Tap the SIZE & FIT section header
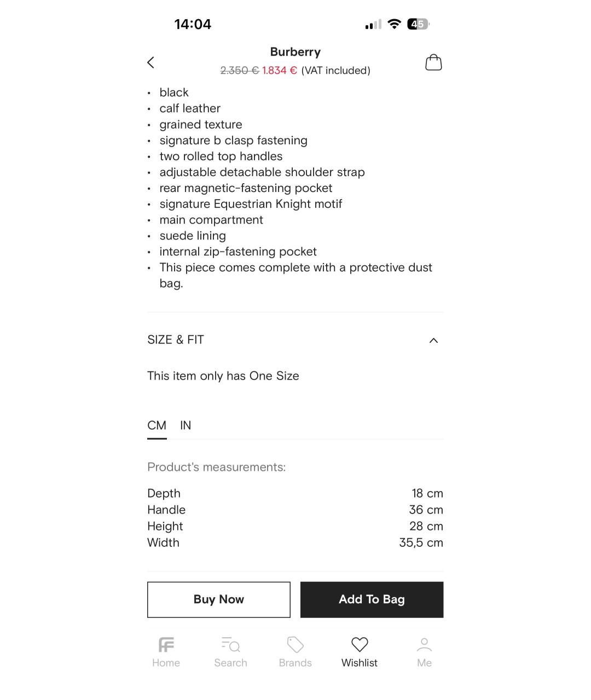This screenshot has height=700, width=591. point(176,340)
